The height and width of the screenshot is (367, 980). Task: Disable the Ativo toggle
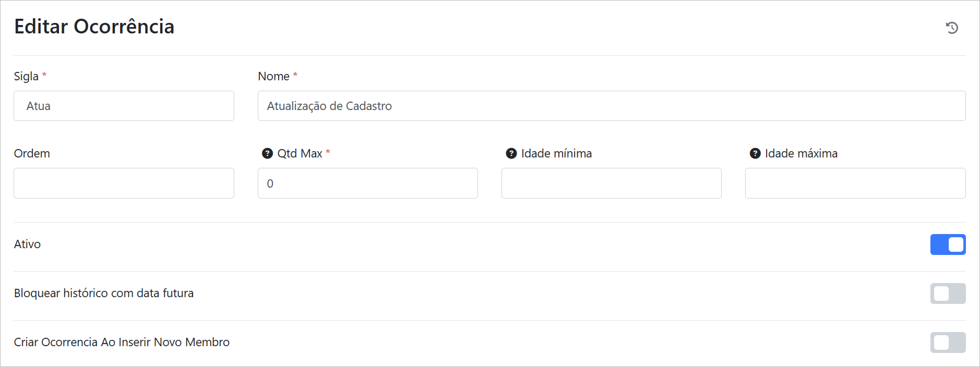948,244
